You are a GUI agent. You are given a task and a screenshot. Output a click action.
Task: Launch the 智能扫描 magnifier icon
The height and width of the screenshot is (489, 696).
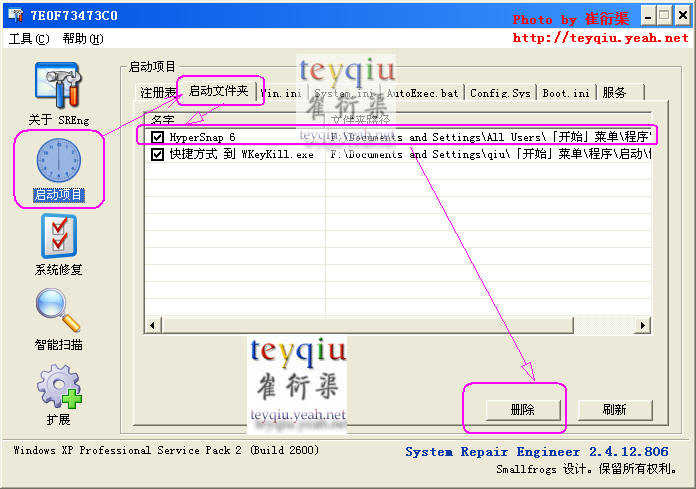click(x=57, y=311)
